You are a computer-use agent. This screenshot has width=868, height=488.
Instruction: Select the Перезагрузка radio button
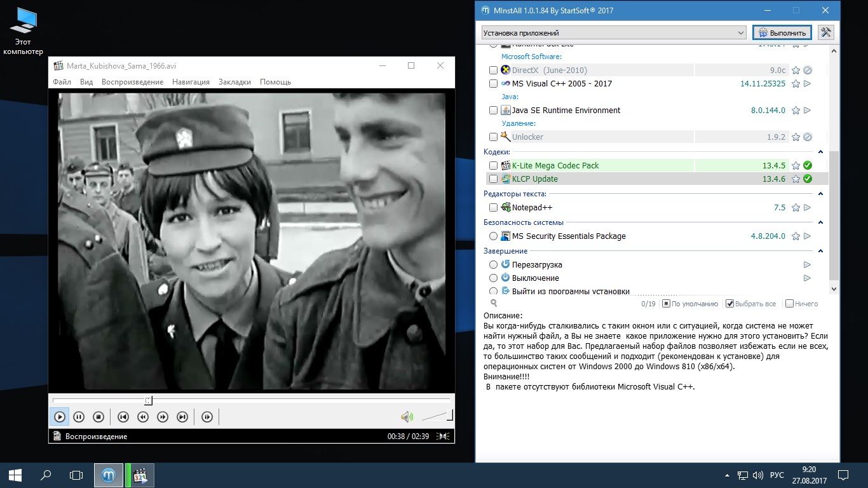[494, 265]
